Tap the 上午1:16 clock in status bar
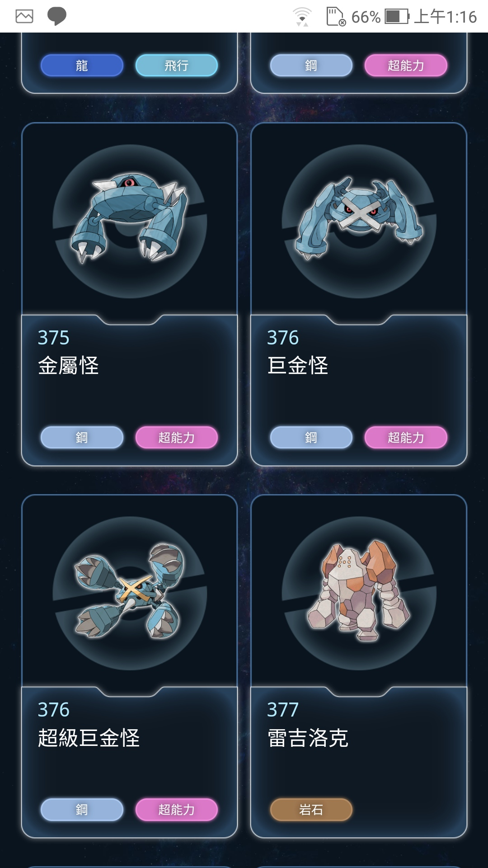The image size is (488, 868). [446, 17]
